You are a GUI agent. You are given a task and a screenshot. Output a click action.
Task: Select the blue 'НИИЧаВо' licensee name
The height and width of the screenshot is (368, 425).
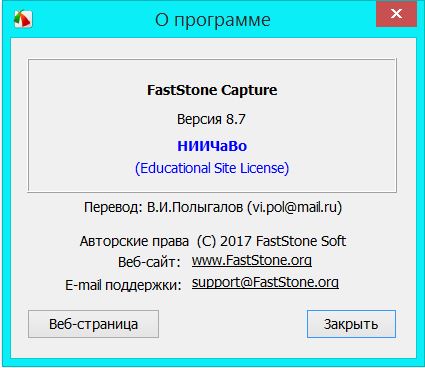(212, 146)
